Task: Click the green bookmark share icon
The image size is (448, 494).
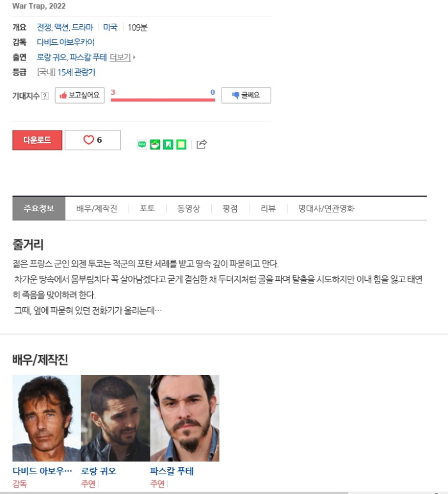Action: tap(168, 145)
